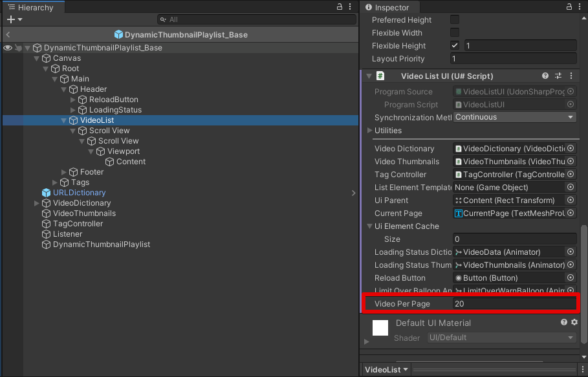Image resolution: width=588 pixels, height=377 pixels.
Task: Uncheck the Flexible Height checkbox
Action: (x=455, y=46)
